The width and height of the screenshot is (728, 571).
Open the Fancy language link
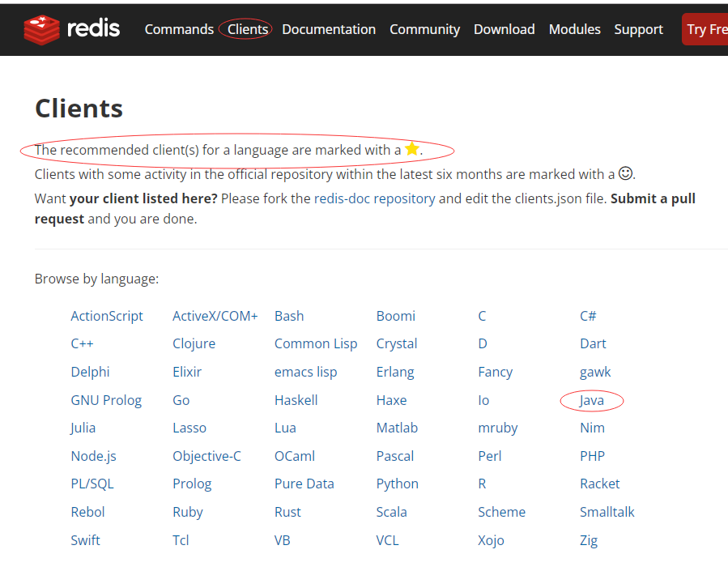coord(495,373)
